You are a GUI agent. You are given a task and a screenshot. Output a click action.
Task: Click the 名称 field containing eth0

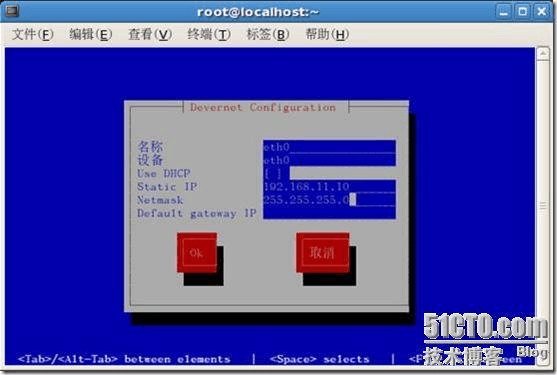pyautogui.click(x=329, y=147)
